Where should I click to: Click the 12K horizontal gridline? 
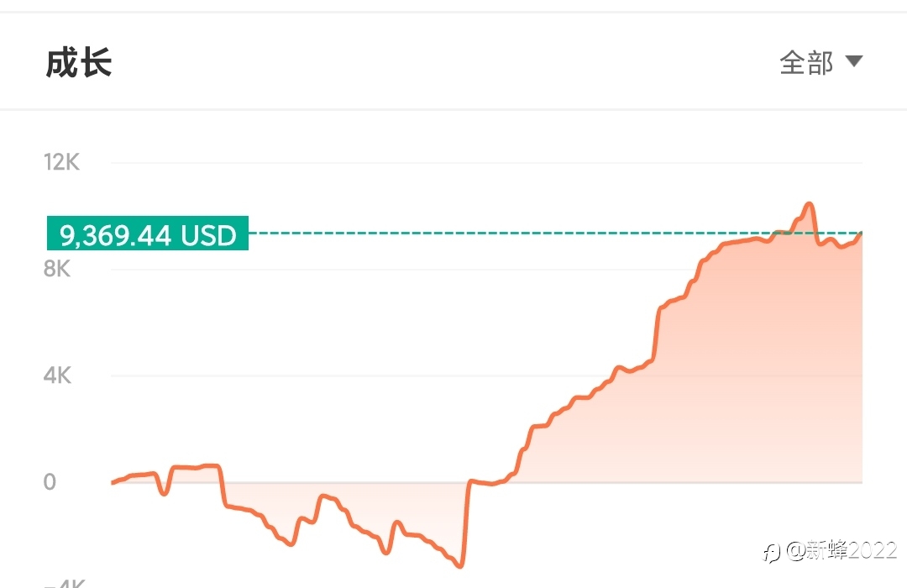pyautogui.click(x=486, y=163)
